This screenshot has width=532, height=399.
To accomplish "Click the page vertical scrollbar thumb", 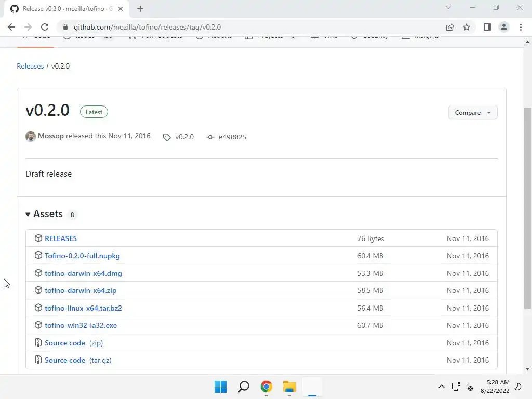I will click(x=527, y=208).
